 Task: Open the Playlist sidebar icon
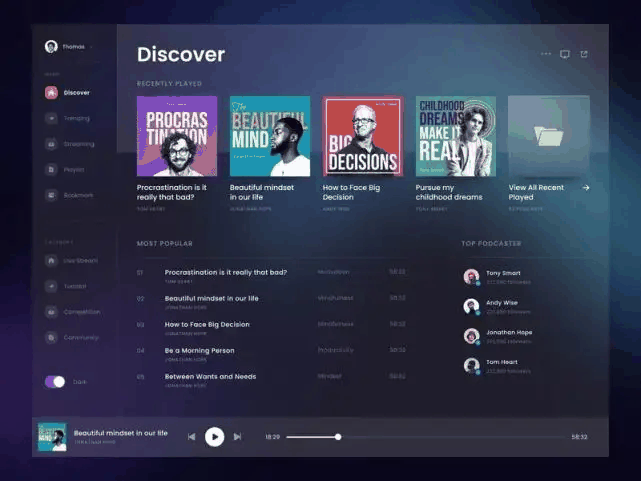click(x=51, y=170)
